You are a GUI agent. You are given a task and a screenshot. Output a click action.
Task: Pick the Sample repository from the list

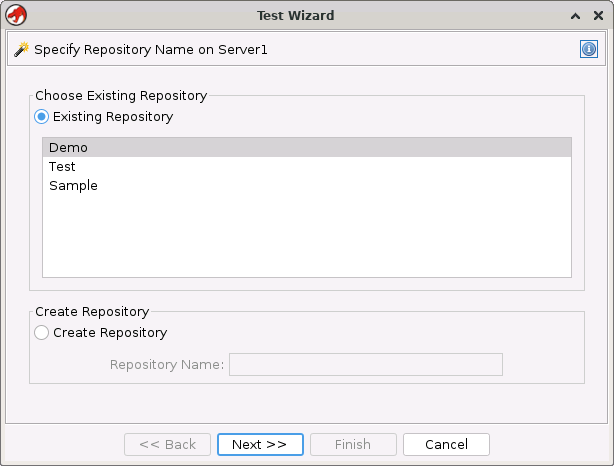coord(73,186)
